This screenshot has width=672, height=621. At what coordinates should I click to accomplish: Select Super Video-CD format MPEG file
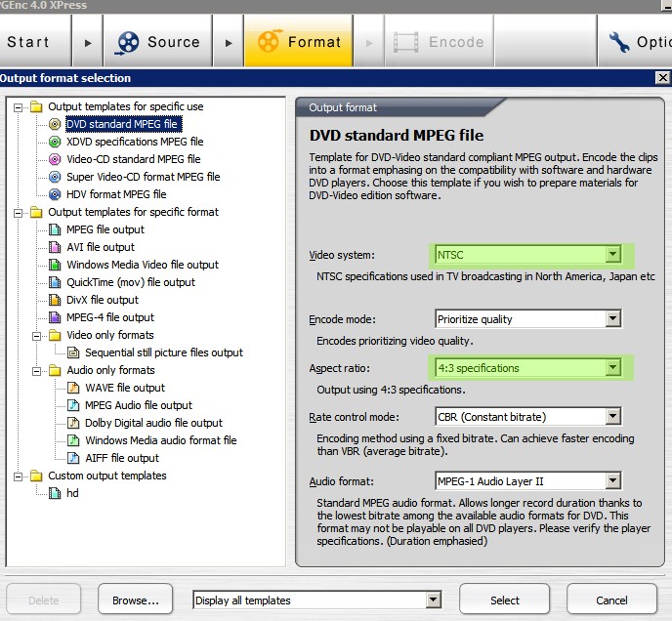[x=144, y=177]
